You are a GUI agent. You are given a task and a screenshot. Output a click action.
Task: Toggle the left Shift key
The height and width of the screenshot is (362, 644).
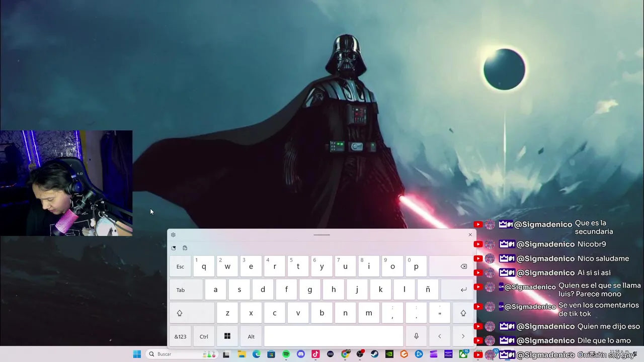tap(192, 313)
